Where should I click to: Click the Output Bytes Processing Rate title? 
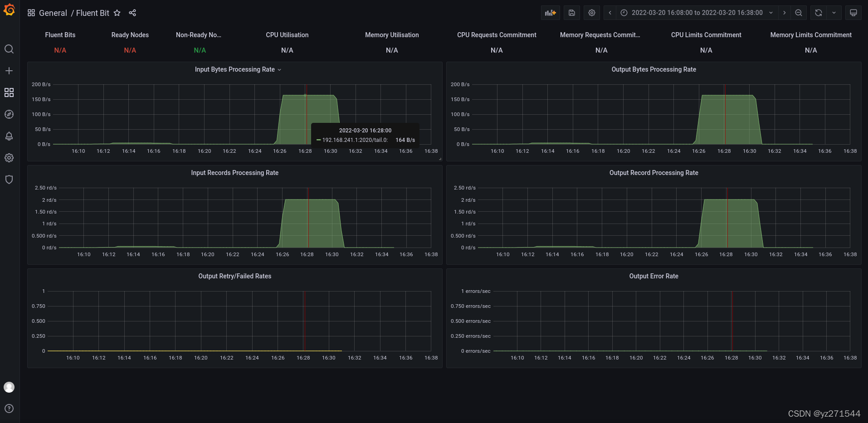(653, 69)
